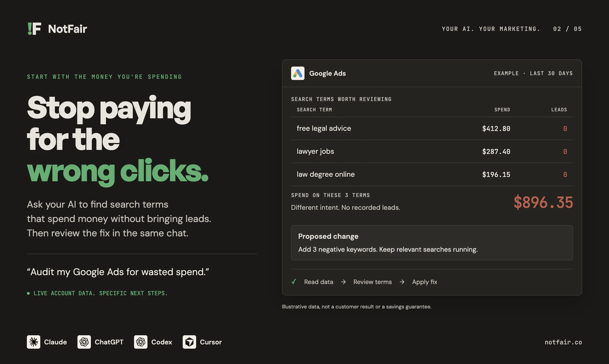This screenshot has width=609, height=364.
Task: Click the Google Ads title text
Action: pyautogui.click(x=327, y=73)
